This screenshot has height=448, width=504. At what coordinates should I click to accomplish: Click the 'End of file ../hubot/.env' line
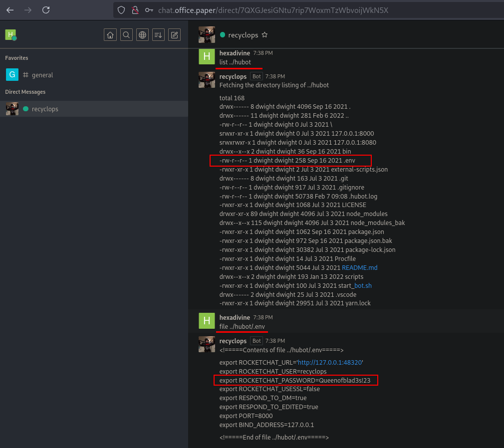click(274, 438)
